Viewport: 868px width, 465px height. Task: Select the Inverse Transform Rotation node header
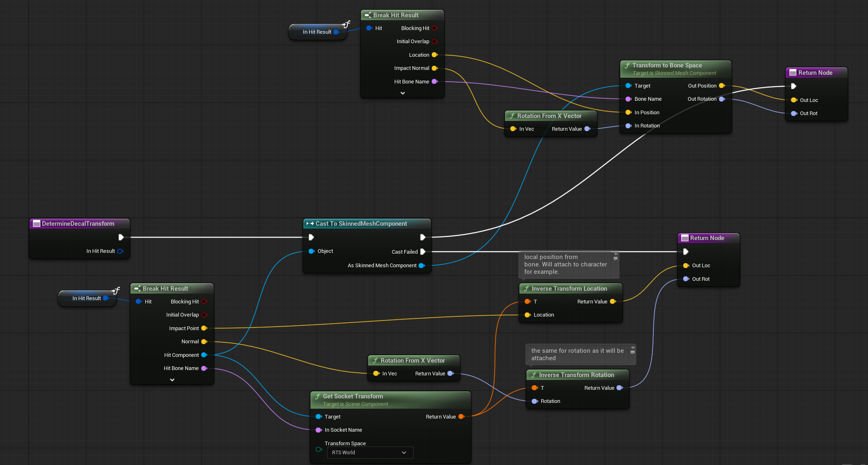(576, 375)
